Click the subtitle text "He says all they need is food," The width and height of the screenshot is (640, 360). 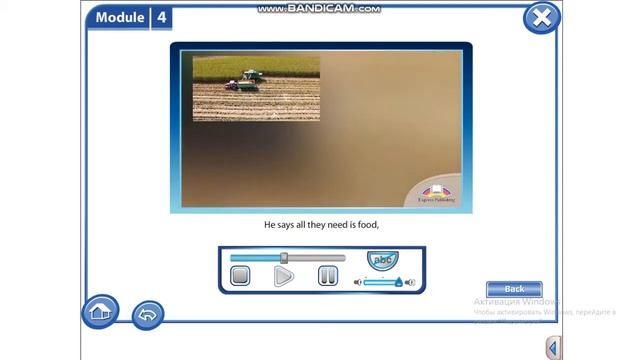coord(321,224)
